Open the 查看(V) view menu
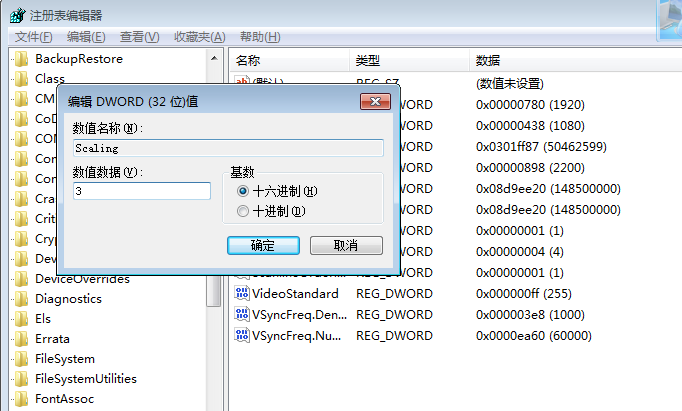The image size is (682, 411). click(x=139, y=37)
